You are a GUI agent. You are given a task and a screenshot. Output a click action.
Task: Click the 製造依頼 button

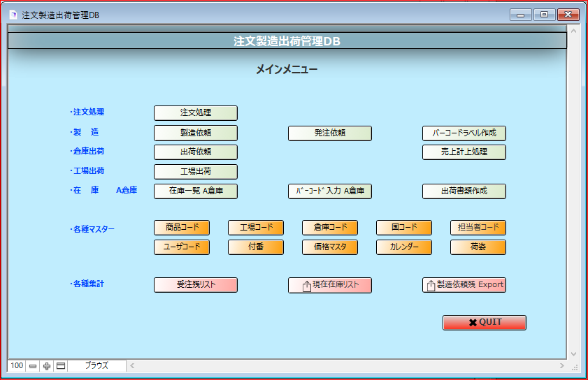[x=195, y=133]
